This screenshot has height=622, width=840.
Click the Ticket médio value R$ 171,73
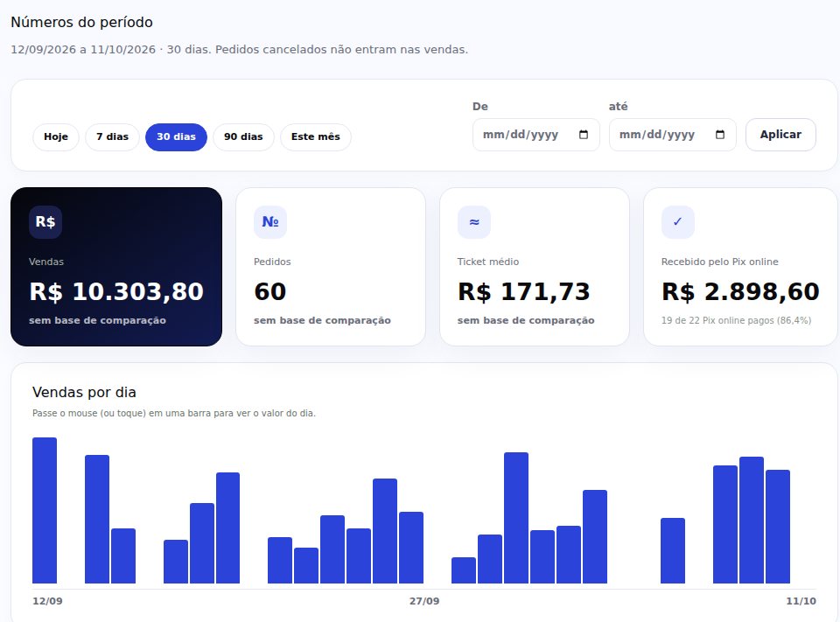coord(523,292)
